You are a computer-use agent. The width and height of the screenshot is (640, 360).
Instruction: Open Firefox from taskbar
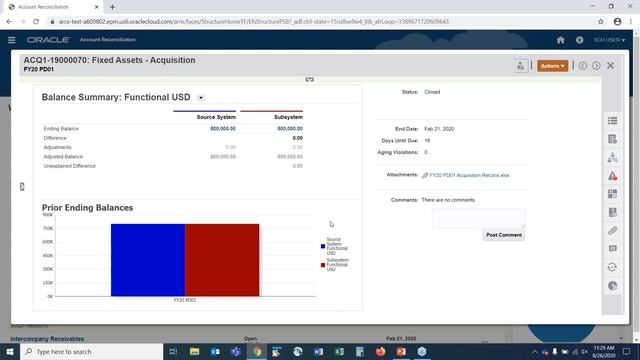click(380, 351)
